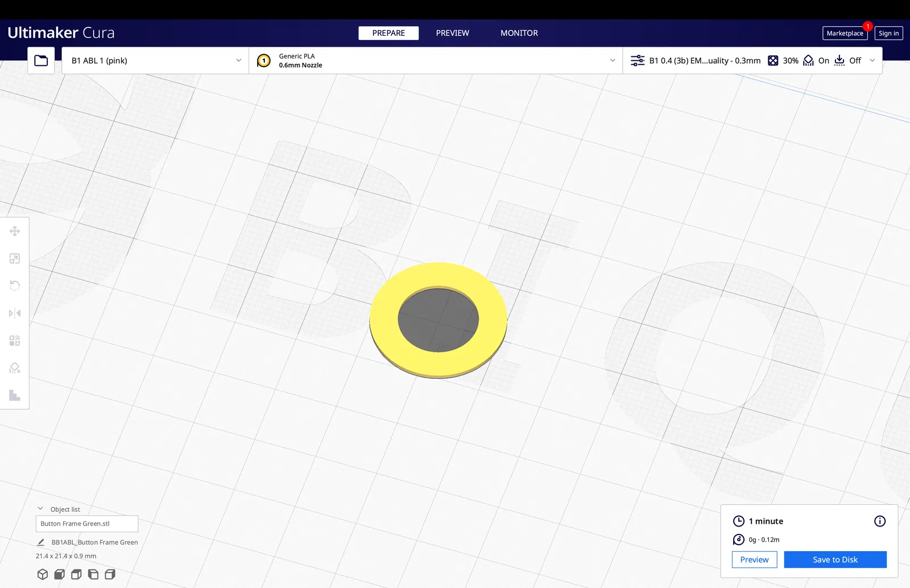This screenshot has height=588, width=910.
Task: Expand the print settings panel chevron
Action: pos(872,60)
